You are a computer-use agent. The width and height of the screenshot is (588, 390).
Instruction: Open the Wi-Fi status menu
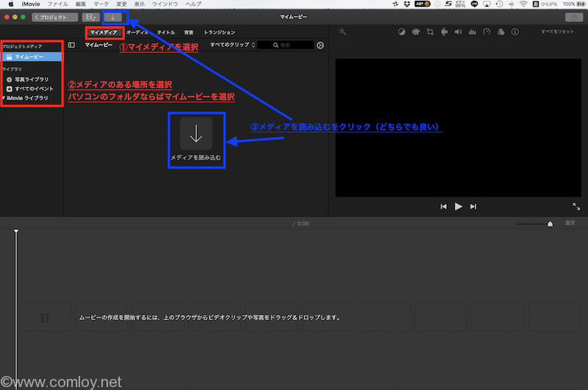523,4
